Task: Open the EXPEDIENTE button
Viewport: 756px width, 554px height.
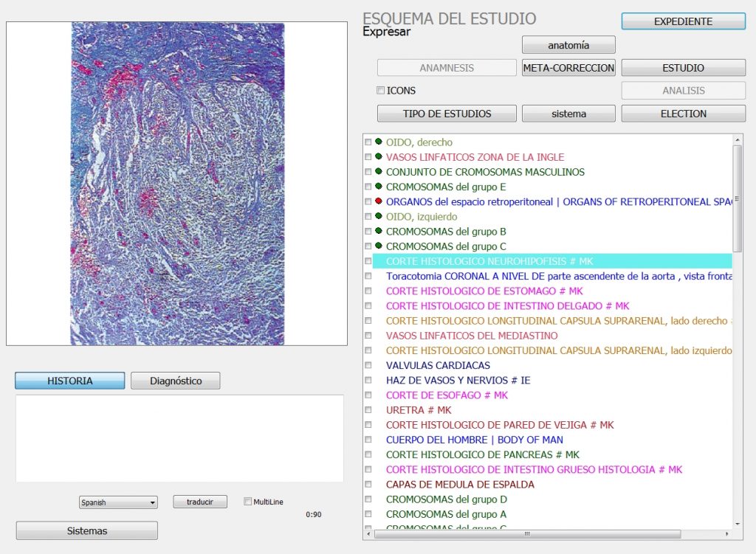Action: tap(683, 21)
